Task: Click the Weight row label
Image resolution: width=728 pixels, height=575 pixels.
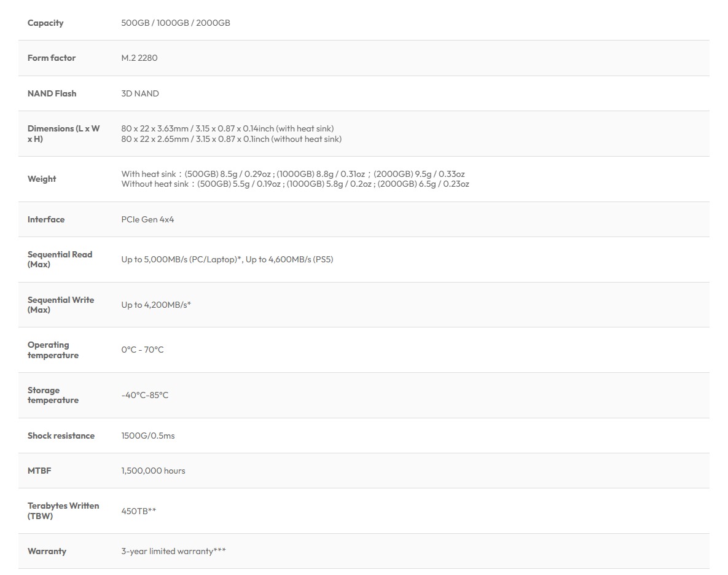Action: [x=42, y=179]
